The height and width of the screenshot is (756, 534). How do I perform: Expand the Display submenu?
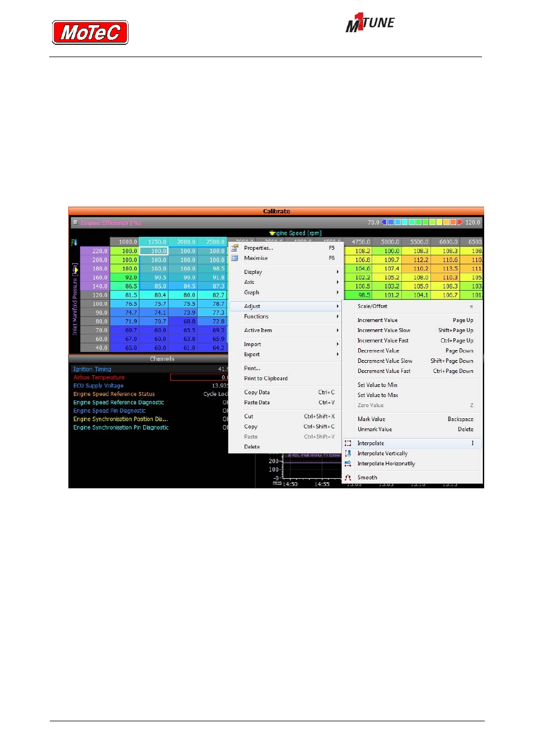click(285, 272)
